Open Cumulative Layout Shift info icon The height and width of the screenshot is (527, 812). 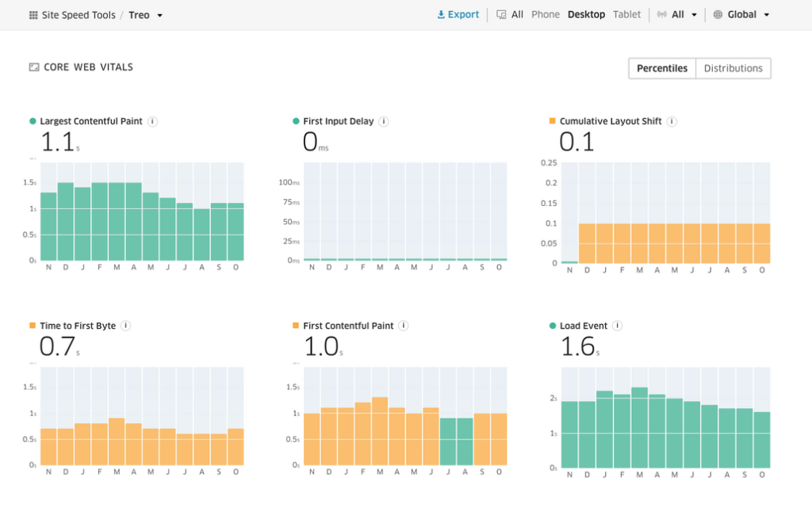[x=672, y=121]
